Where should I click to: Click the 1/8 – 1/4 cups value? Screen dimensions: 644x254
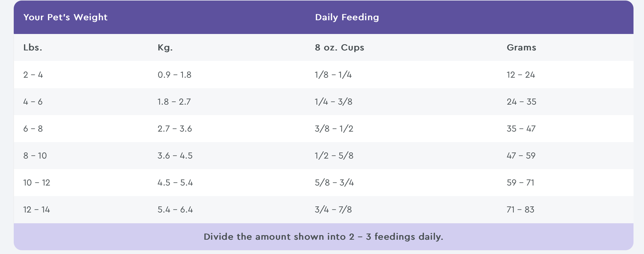333,75
